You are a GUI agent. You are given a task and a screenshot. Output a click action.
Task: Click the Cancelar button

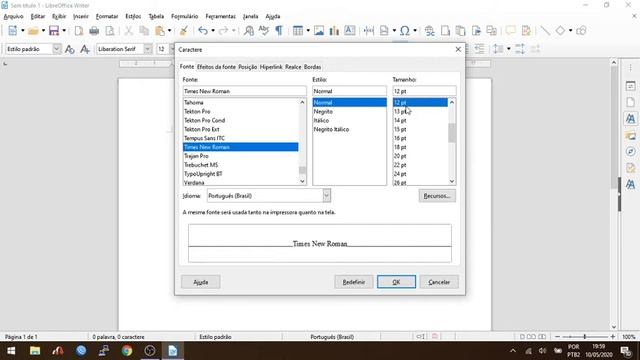[x=439, y=282]
